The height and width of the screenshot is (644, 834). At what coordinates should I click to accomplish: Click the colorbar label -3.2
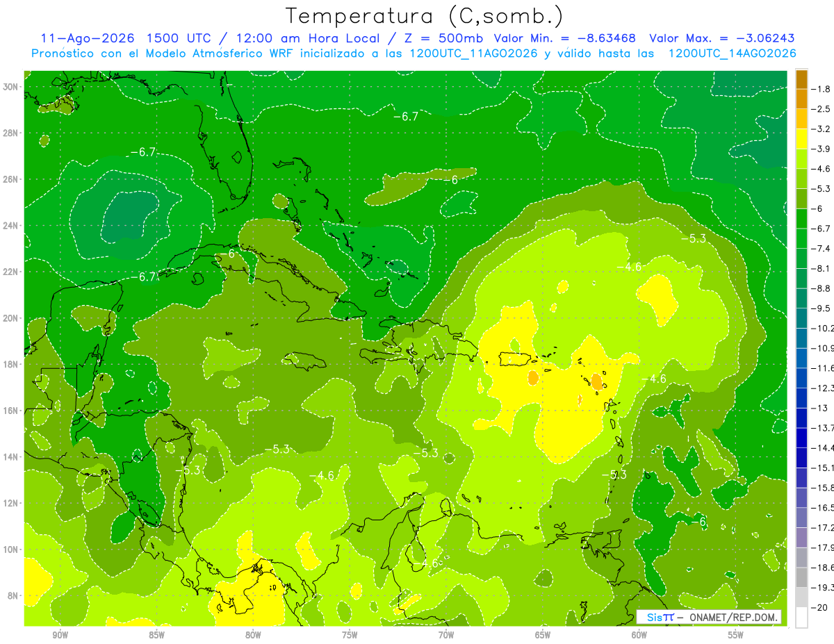(x=821, y=129)
